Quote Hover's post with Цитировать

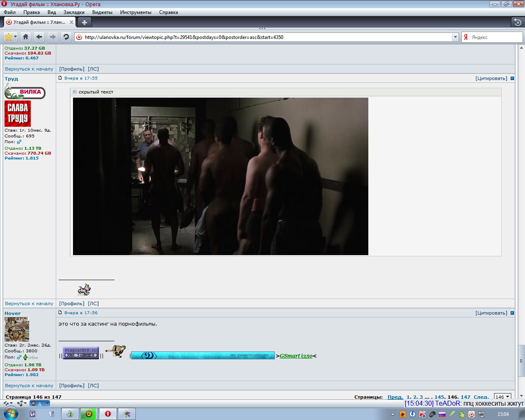491,313
